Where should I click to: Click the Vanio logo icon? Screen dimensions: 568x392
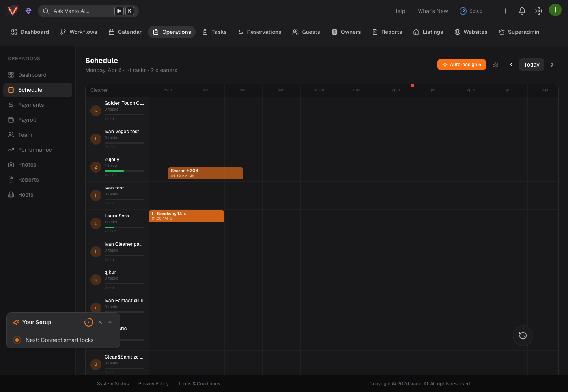pos(13,11)
